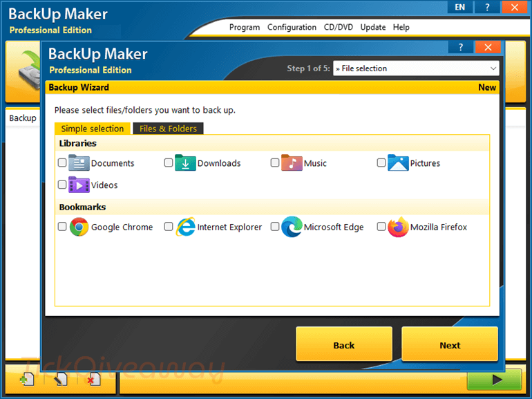Click the Pictures folder icon
The width and height of the screenshot is (532, 399).
398,163
